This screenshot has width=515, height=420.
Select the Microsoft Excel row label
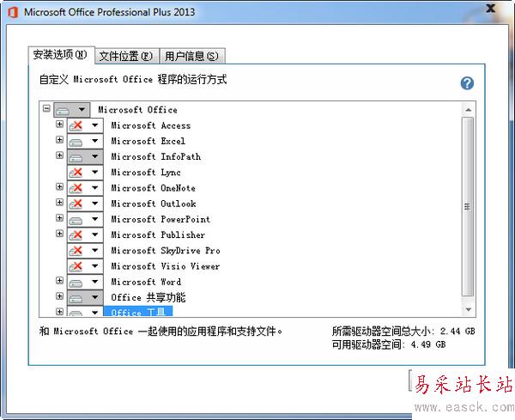tap(148, 141)
